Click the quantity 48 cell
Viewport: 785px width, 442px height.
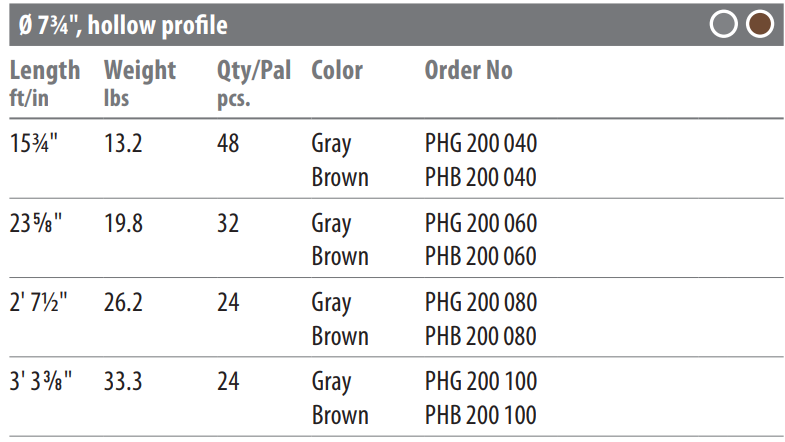(x=228, y=144)
